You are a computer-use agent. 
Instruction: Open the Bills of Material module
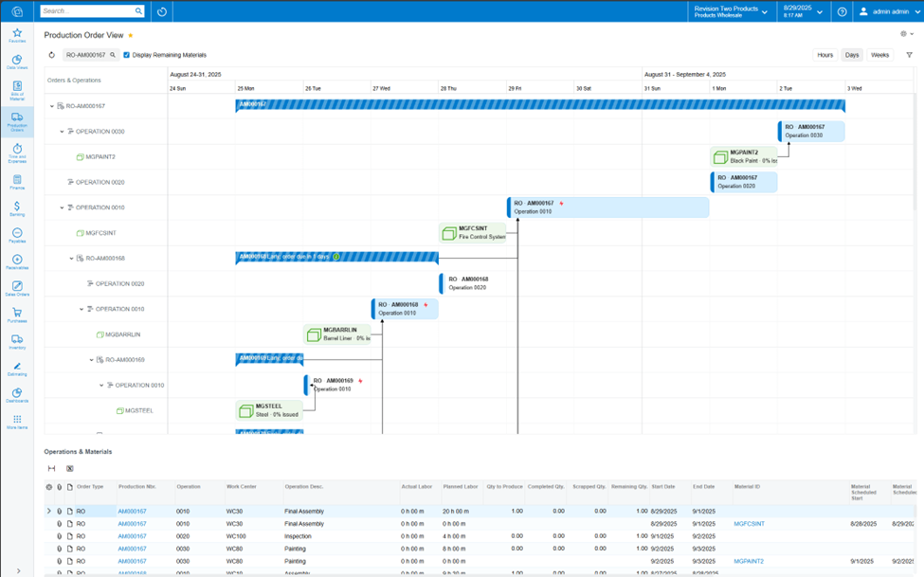click(x=18, y=89)
